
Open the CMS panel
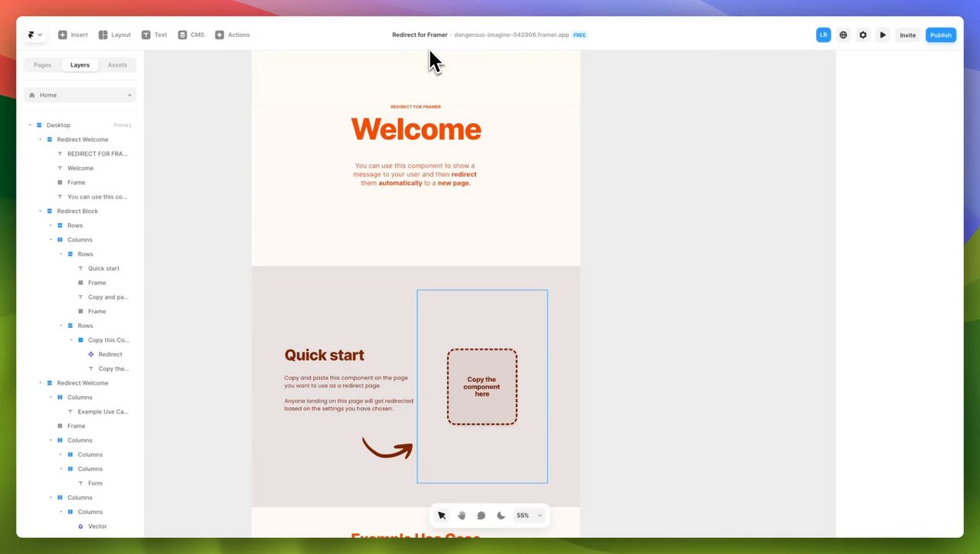click(191, 34)
